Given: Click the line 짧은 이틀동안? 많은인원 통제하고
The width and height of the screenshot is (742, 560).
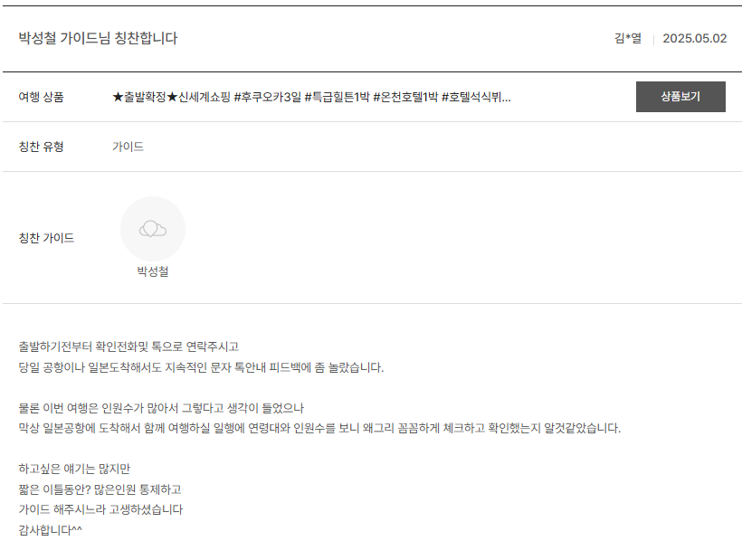Looking at the screenshot, I should [100, 489].
